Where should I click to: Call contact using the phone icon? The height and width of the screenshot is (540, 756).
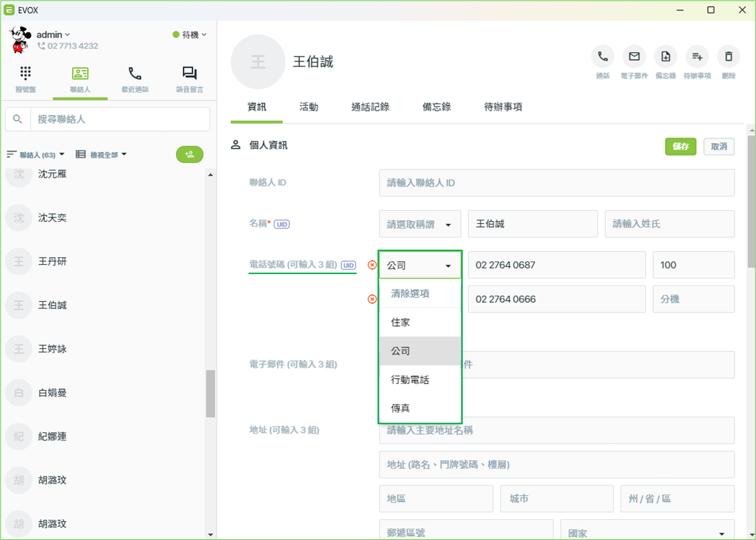(603, 57)
